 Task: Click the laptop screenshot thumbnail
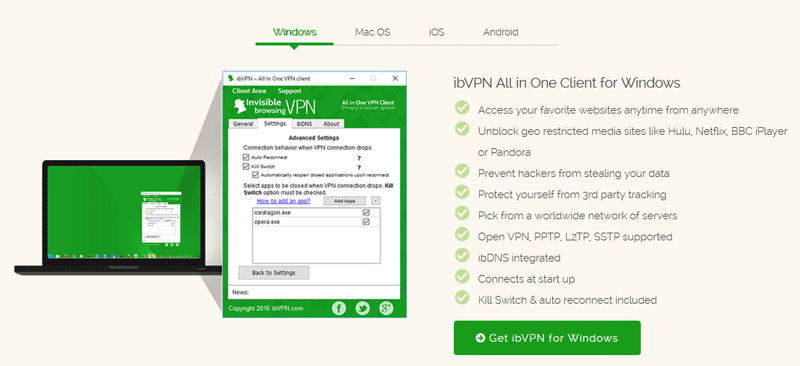(118, 217)
